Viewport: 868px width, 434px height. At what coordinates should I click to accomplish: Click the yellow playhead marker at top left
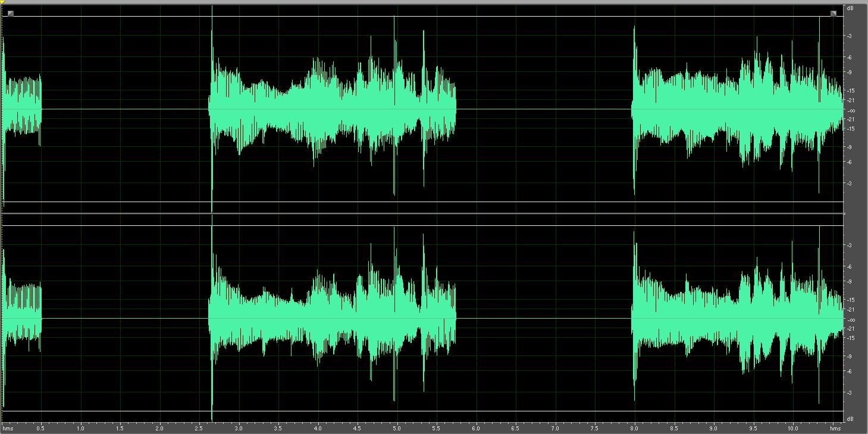pos(2,3)
